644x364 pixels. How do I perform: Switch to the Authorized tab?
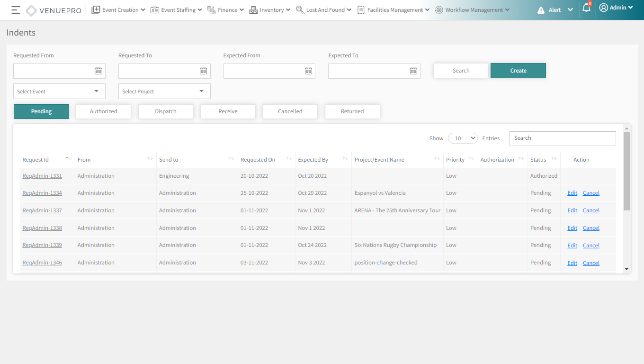point(103,111)
